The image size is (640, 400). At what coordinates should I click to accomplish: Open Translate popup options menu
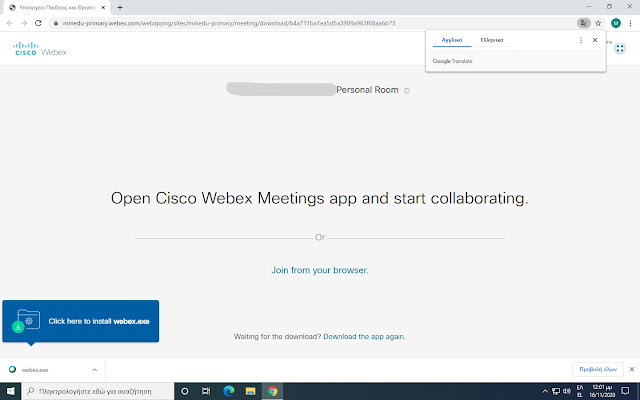pyautogui.click(x=581, y=40)
